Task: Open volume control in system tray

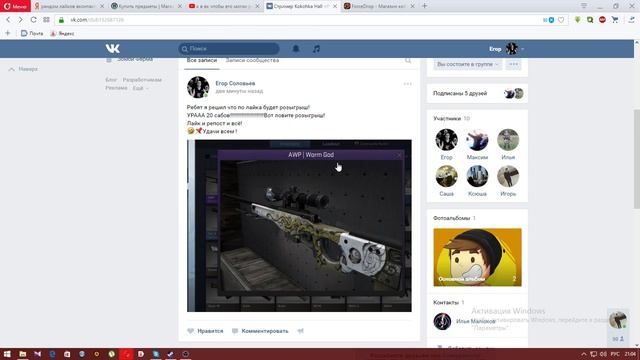Action: (603, 354)
